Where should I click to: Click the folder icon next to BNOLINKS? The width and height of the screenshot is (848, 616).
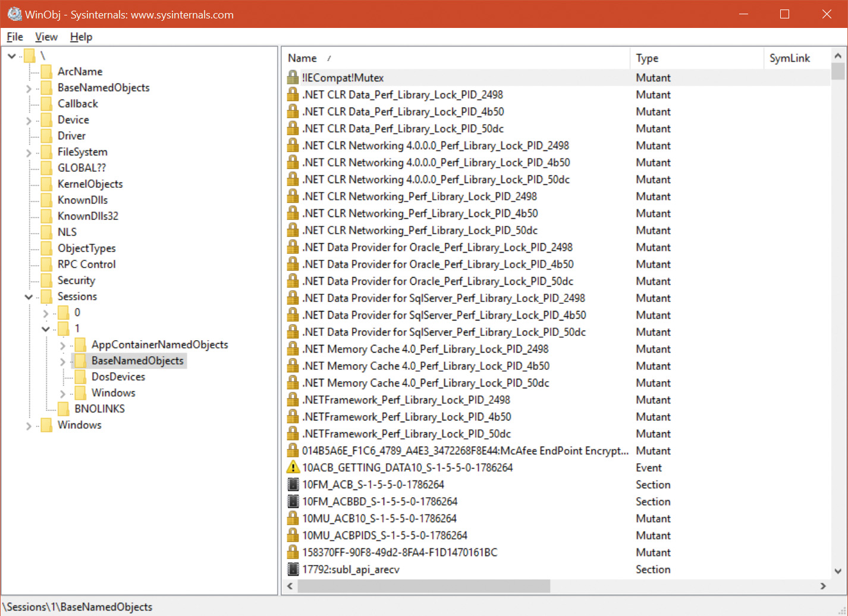point(64,409)
